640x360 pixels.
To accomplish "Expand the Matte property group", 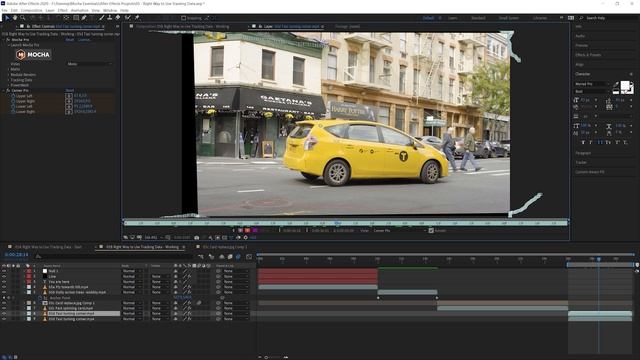I will tap(9, 69).
